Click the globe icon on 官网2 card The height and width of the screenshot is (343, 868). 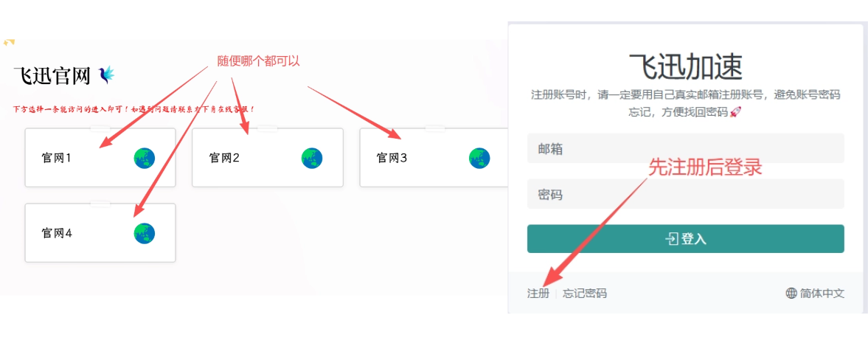[x=312, y=158]
